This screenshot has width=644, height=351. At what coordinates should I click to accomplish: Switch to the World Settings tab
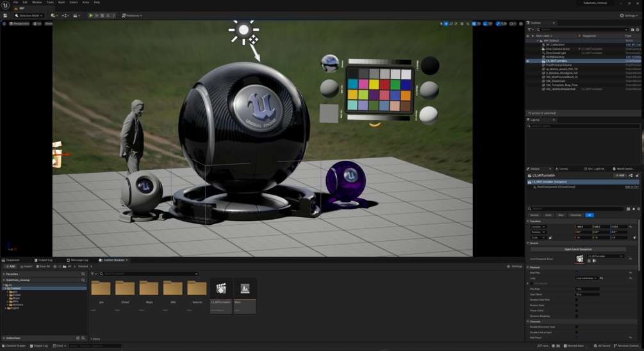[x=623, y=168]
